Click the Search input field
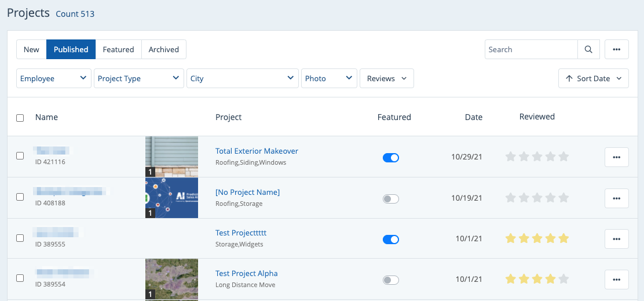The image size is (644, 301). pos(530,49)
